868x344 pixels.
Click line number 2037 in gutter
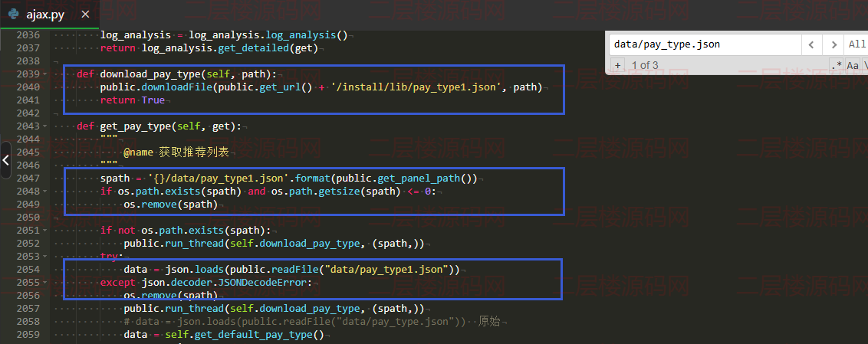(x=28, y=48)
